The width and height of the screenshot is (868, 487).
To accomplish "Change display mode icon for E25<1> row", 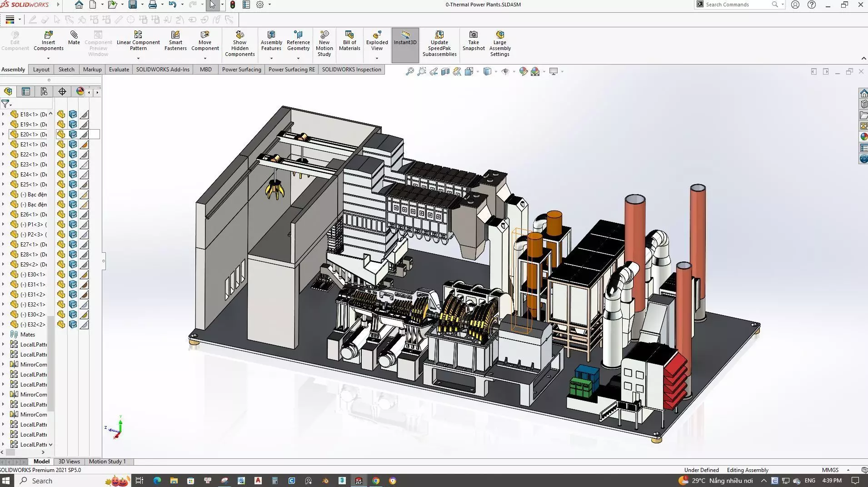I will [73, 184].
